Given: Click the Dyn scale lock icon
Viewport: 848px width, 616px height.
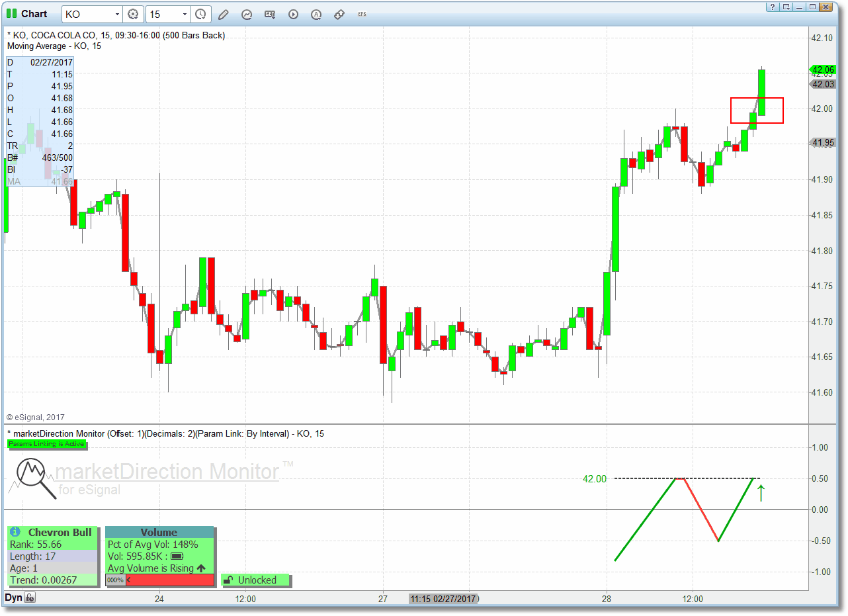Looking at the screenshot, I should 30,598.
